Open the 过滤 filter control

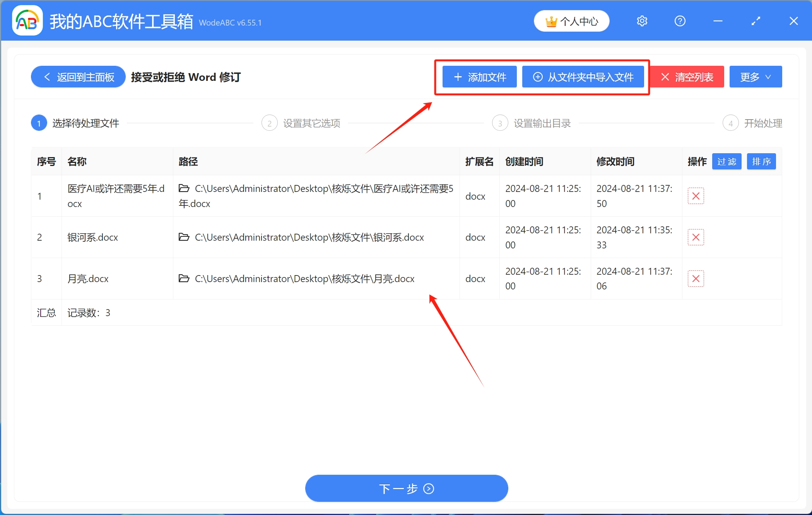pyautogui.click(x=727, y=161)
